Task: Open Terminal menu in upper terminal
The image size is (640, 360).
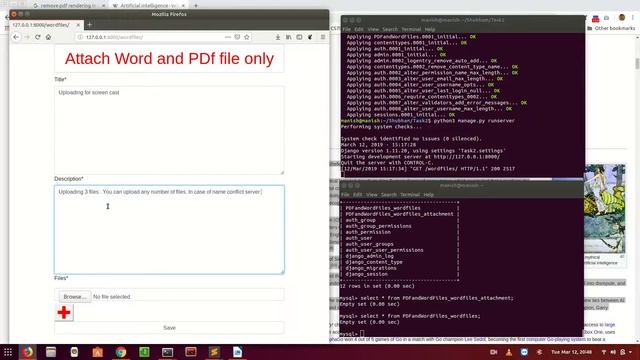Action: 411,29
